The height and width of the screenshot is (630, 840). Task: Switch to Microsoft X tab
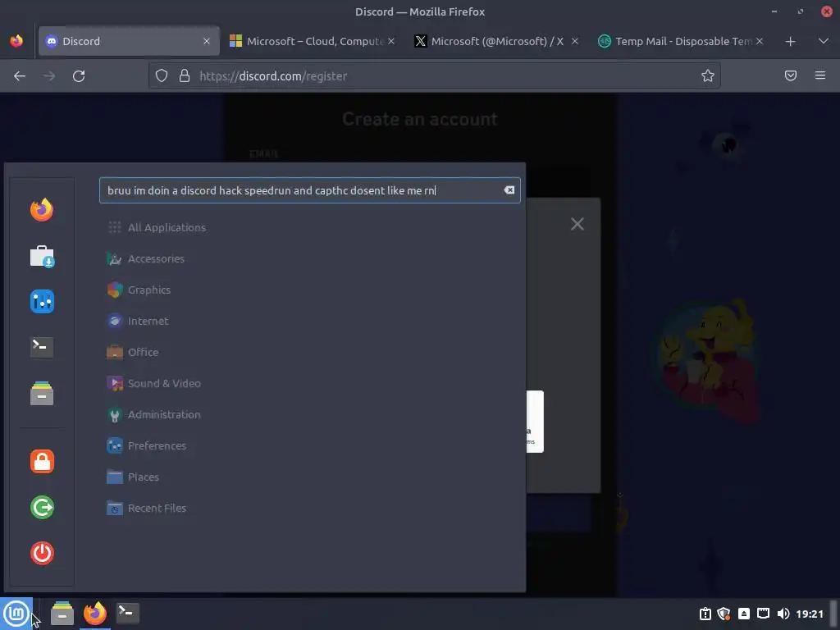[496, 41]
